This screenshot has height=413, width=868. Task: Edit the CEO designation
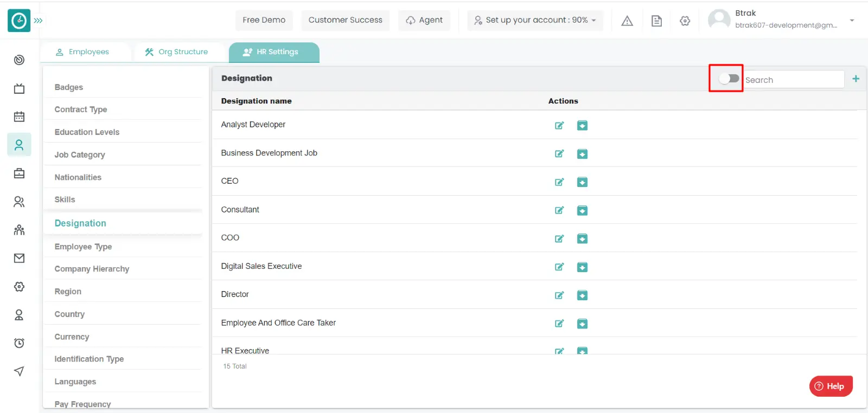(559, 182)
